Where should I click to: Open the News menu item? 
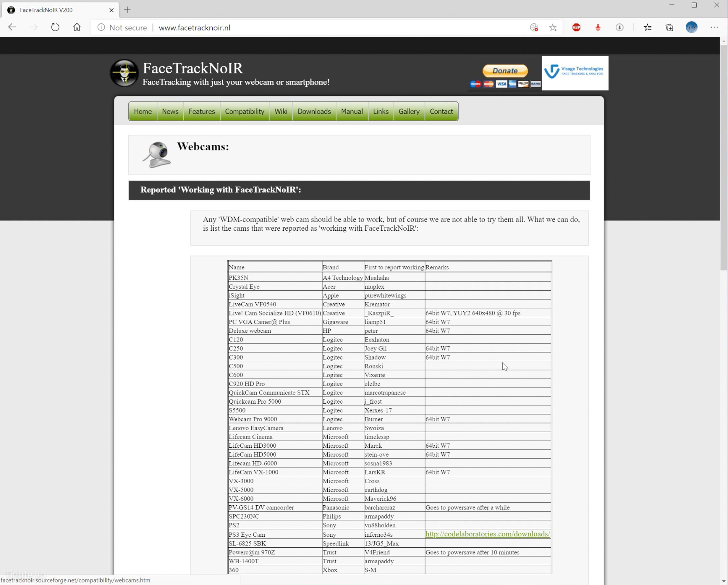[x=170, y=111]
